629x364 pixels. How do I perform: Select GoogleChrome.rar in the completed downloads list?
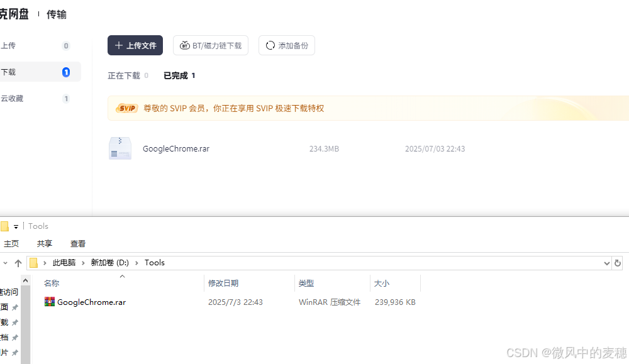[x=176, y=149]
